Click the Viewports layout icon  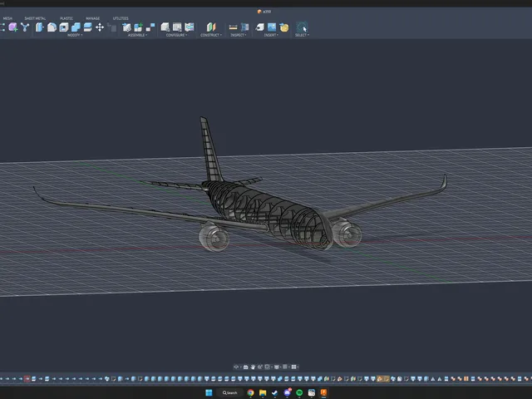pyautogui.click(x=293, y=367)
